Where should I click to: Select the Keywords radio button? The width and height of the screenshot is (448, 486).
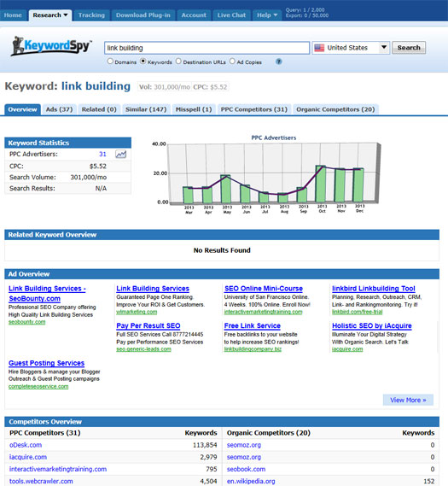click(x=143, y=61)
